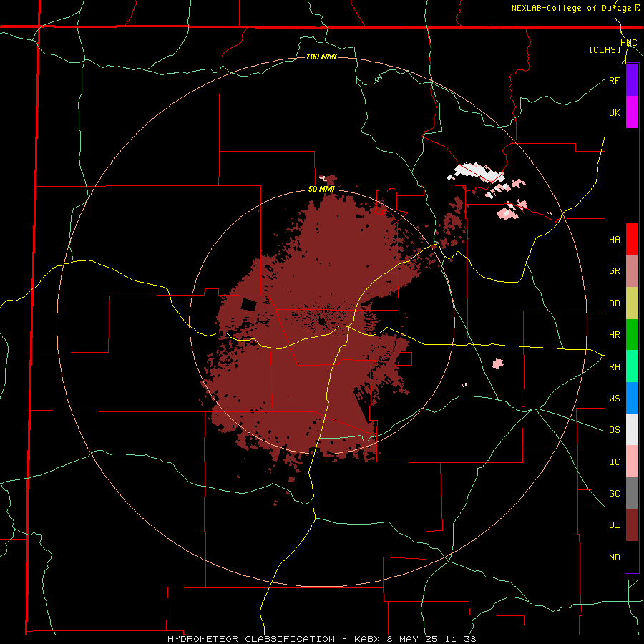Click the UK legend label
Image resolution: width=644 pixels, height=644 pixels.
coord(614,112)
